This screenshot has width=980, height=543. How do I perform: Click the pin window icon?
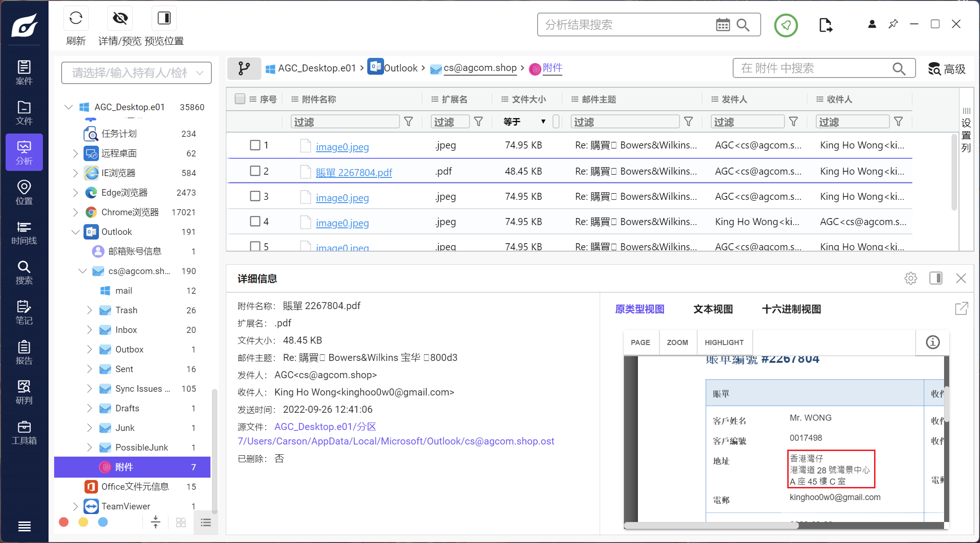[893, 24]
